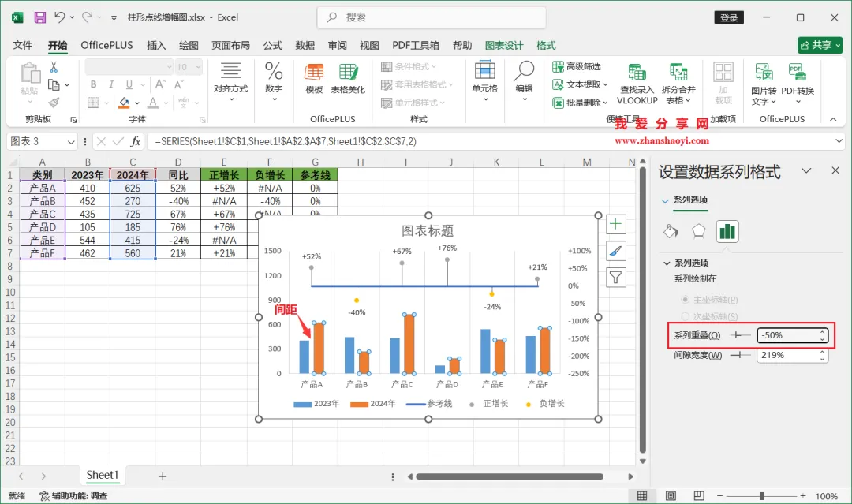
Task: Expand the formula bar chevron
Action: pyautogui.click(x=839, y=141)
